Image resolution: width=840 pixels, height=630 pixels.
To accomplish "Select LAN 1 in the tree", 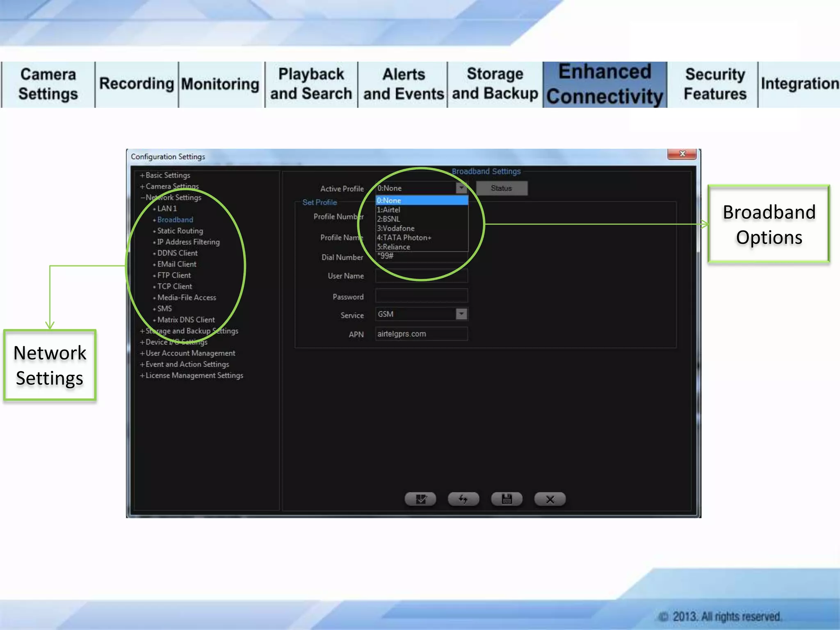I will coord(167,209).
